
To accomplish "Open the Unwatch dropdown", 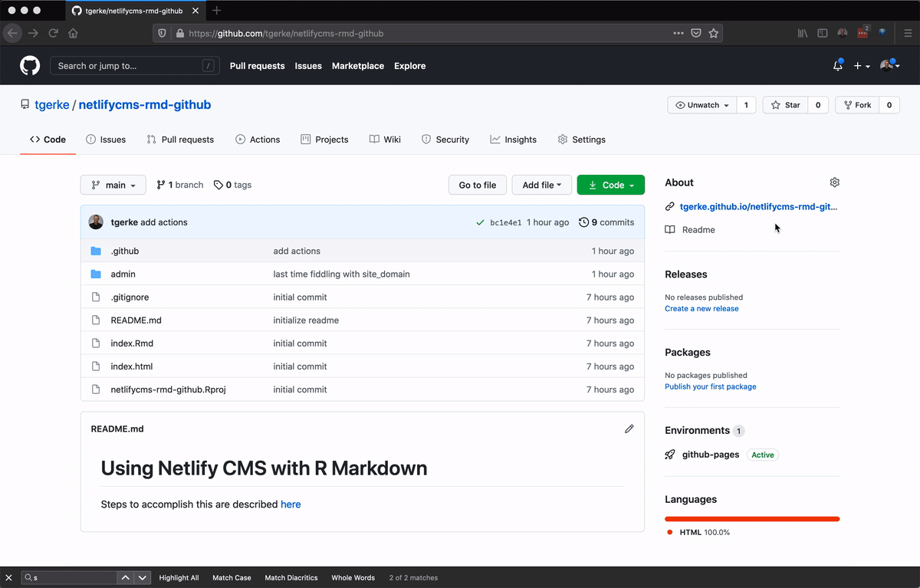I will pos(702,105).
